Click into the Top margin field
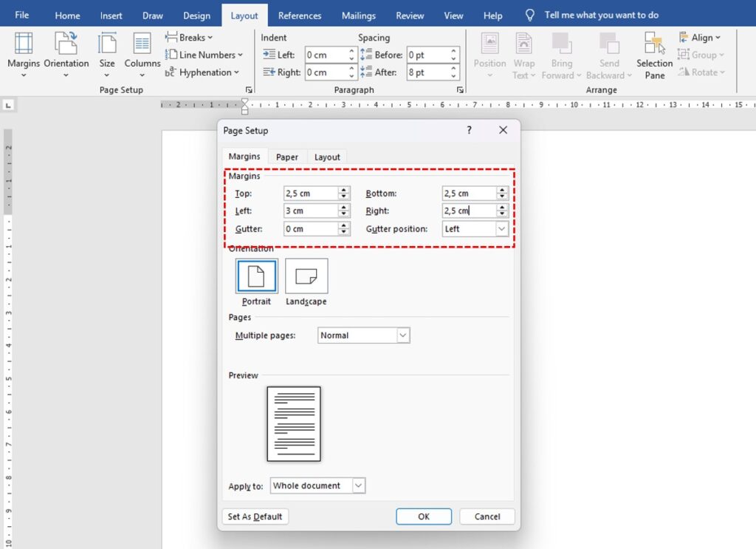756x549 pixels. coord(310,194)
